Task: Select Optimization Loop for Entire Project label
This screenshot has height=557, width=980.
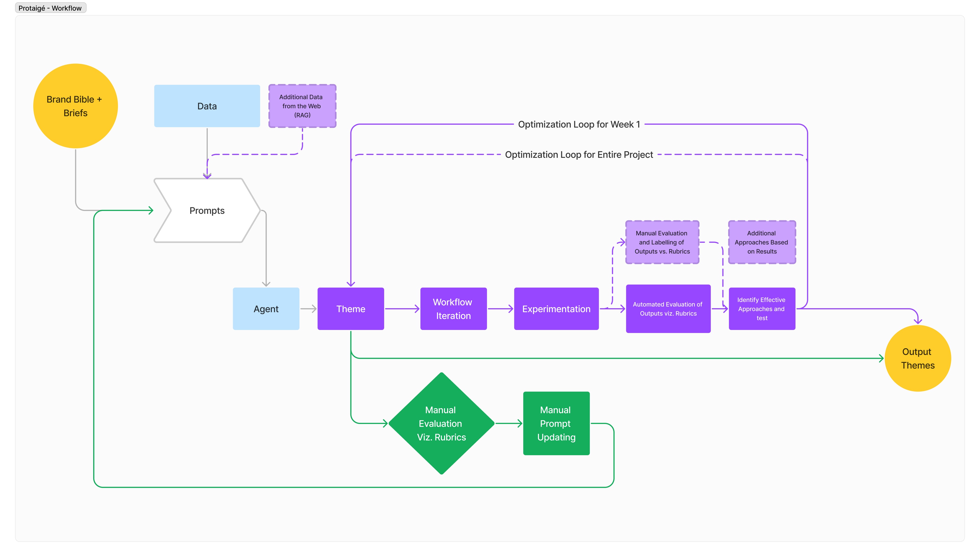Action: click(579, 155)
